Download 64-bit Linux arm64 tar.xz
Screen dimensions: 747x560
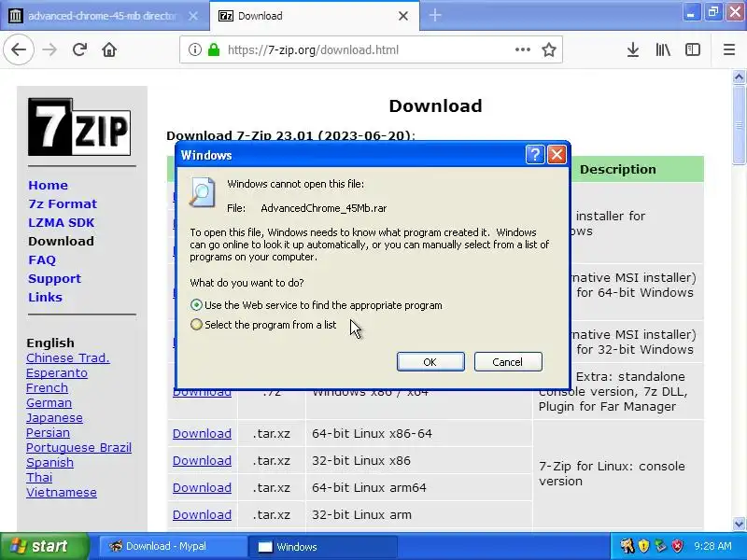coord(202,487)
